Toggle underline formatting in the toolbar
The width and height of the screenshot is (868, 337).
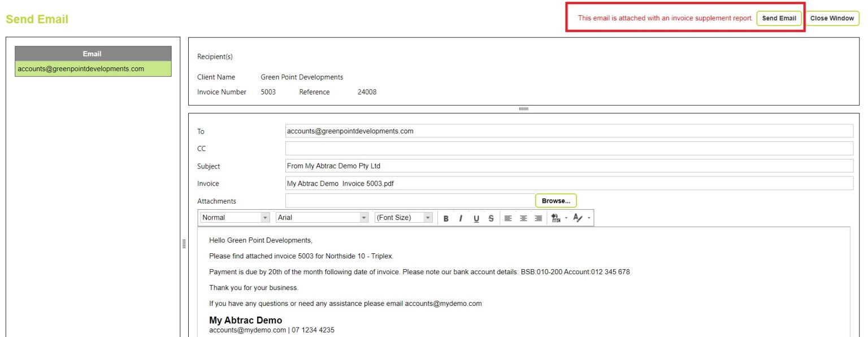coord(476,218)
